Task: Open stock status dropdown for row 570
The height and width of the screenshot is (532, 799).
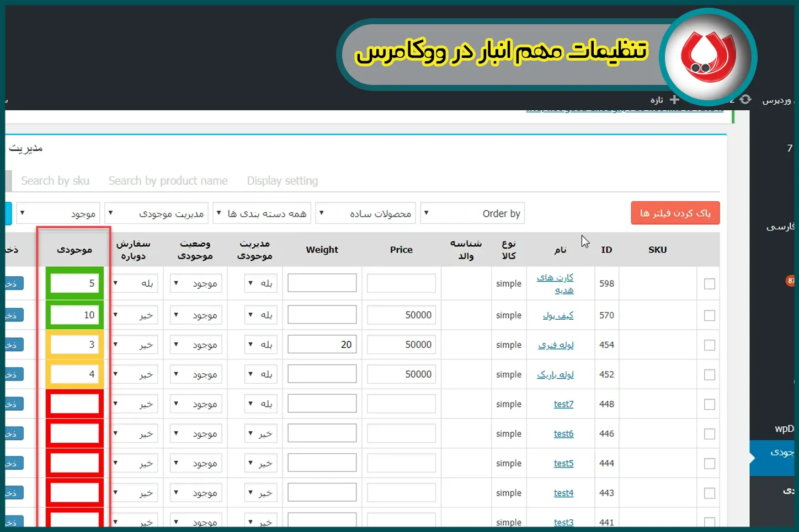Action: [196, 315]
